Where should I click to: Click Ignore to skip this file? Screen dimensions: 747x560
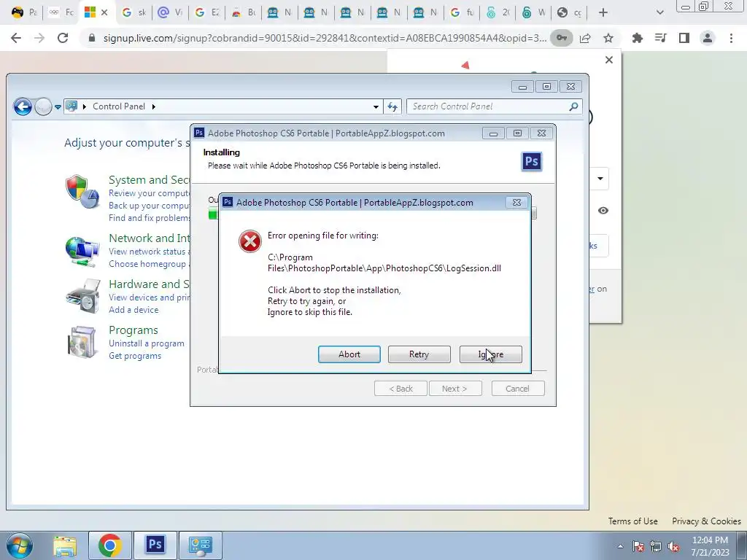tap(491, 354)
